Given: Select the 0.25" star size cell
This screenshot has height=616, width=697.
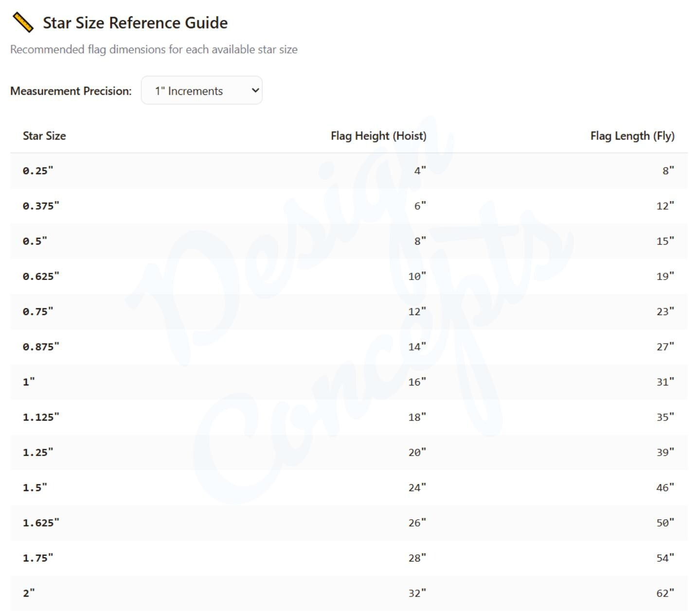Looking at the screenshot, I should click(38, 171).
